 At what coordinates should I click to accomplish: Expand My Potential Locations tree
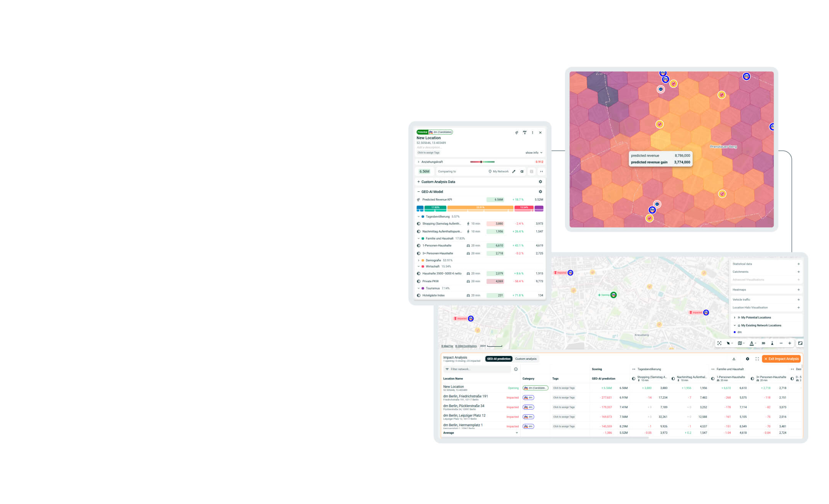click(x=735, y=318)
